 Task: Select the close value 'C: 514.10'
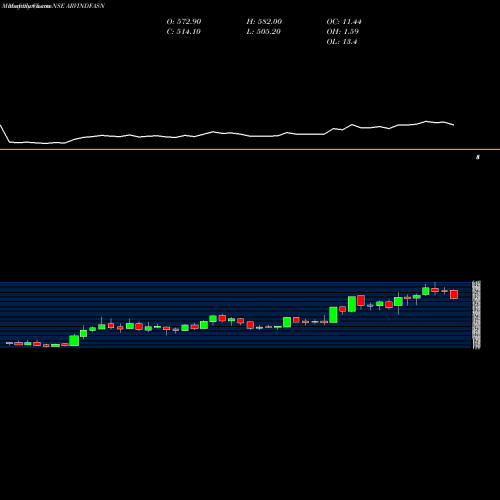click(x=184, y=31)
